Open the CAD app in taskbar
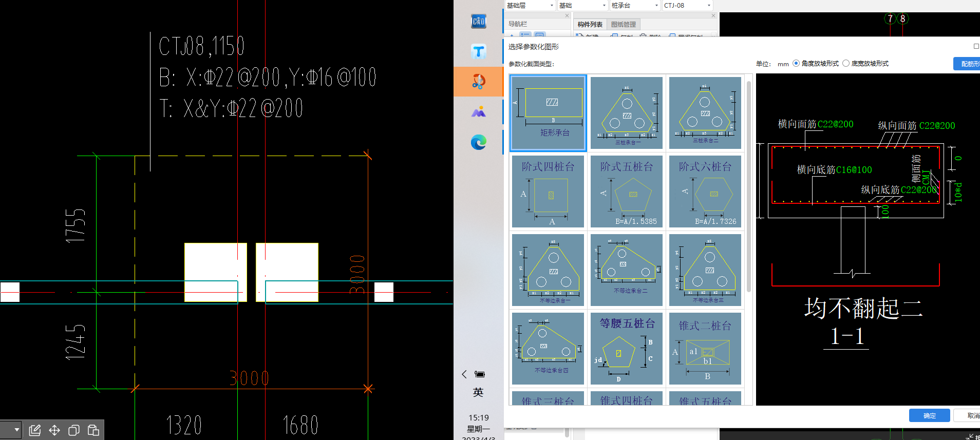980x440 pixels. click(478, 22)
